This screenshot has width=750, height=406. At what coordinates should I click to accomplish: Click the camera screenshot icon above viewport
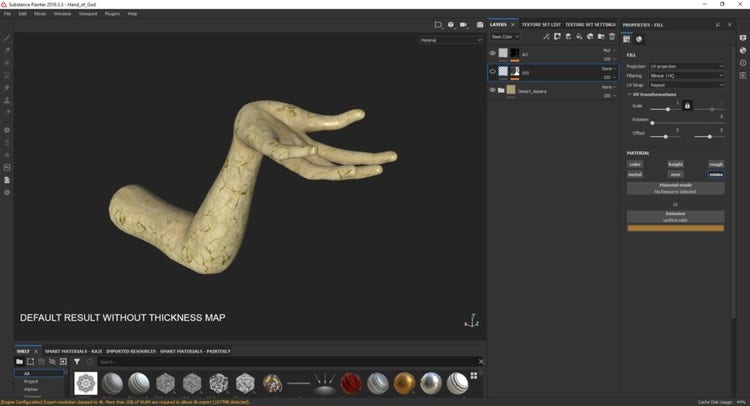click(x=480, y=24)
